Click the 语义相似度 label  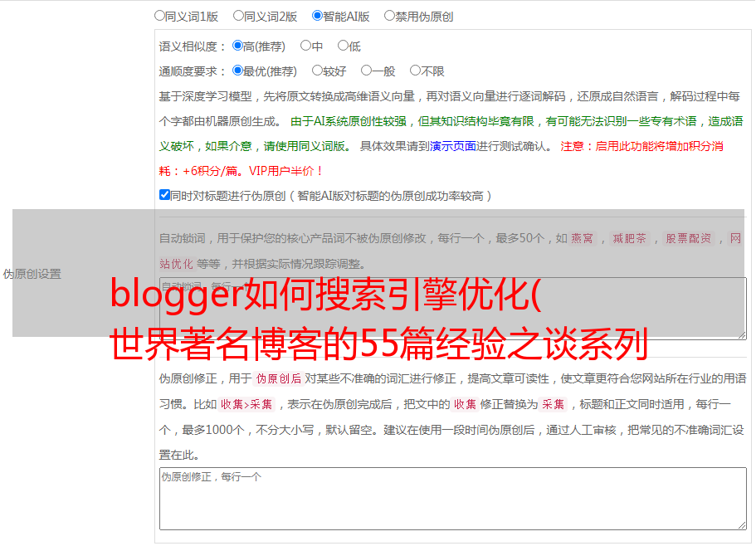pyautogui.click(x=192, y=46)
